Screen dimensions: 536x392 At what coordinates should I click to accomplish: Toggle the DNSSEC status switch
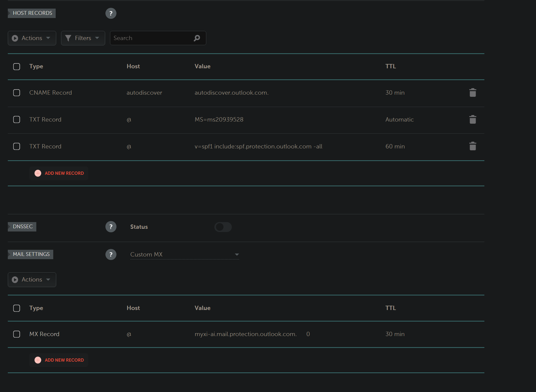coord(223,227)
